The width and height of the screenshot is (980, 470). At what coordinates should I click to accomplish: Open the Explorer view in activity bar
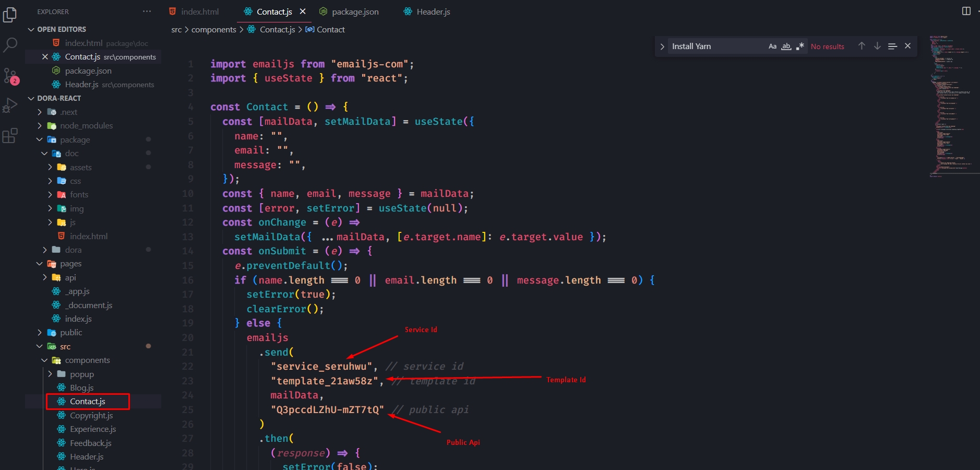10,15
